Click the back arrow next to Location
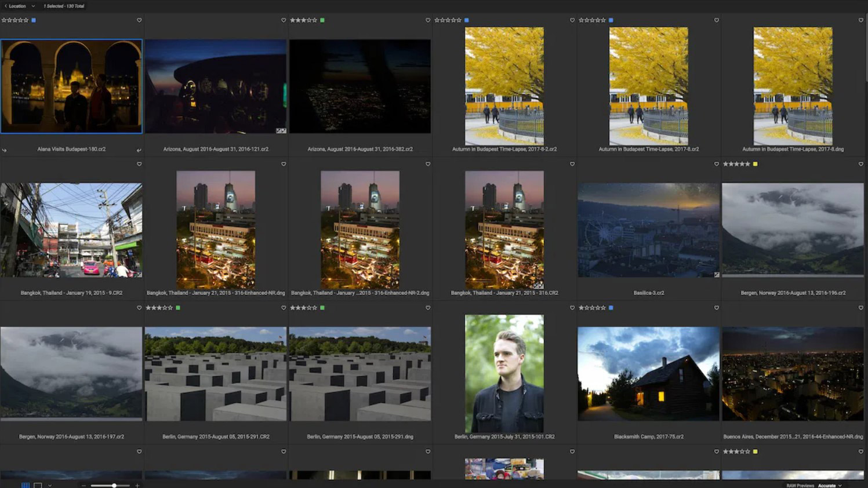868x488 pixels. click(6, 6)
